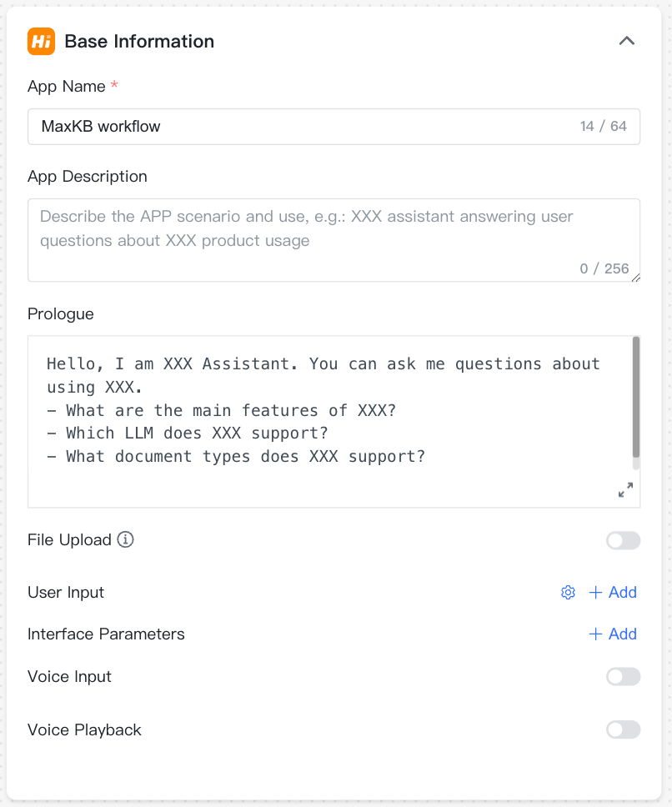Expand the Prologue editor to fullscreen
The image size is (672, 807).
click(x=625, y=489)
